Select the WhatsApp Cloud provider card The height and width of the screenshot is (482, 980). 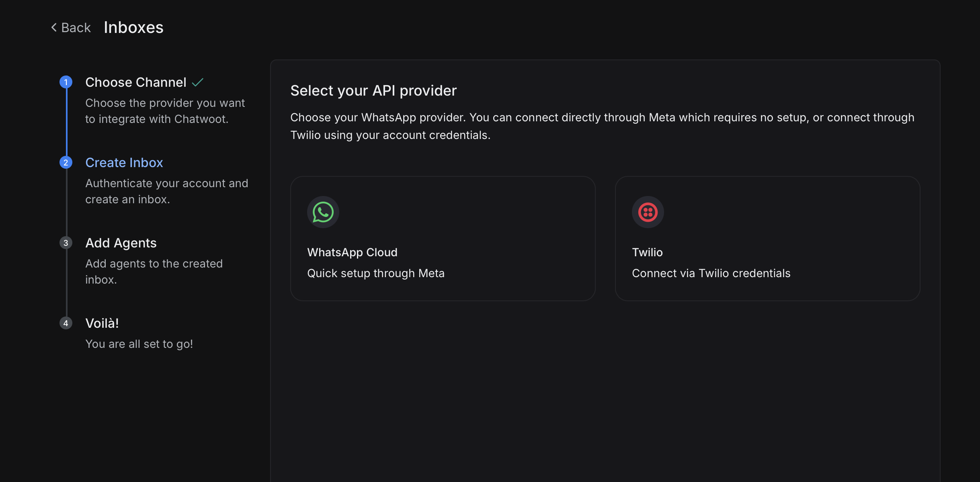click(443, 238)
